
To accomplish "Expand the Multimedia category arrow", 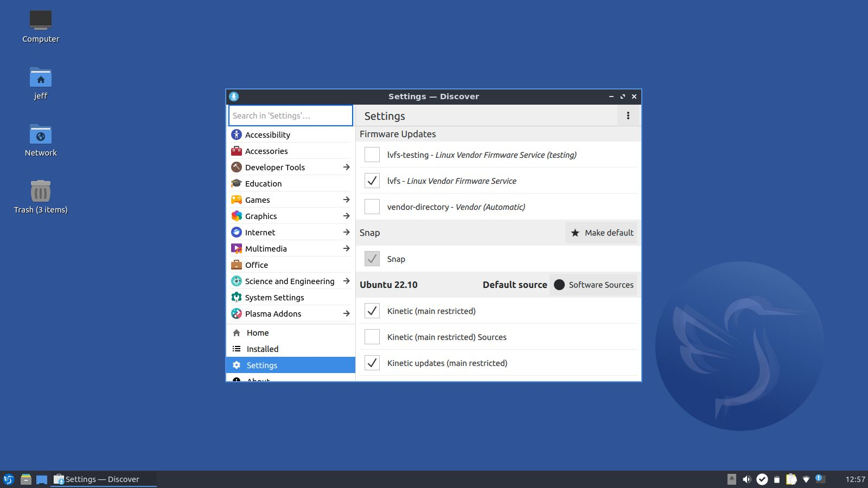I will pyautogui.click(x=346, y=248).
